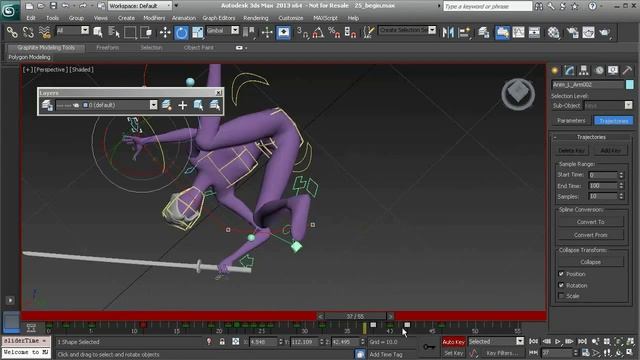
Task: Activate the Select and Rotate tool
Action: [x=182, y=32]
